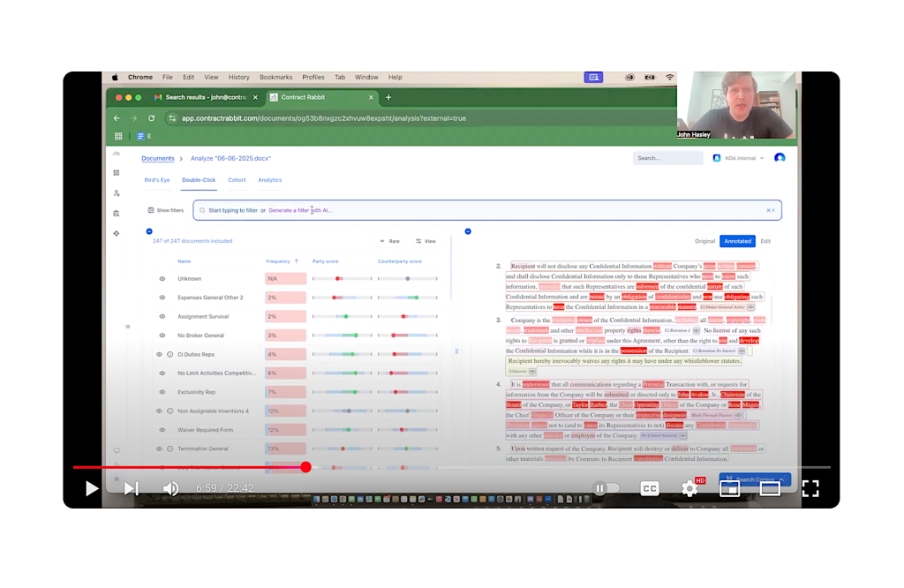Click info icon for Ci Duties Reps
Image resolution: width=904 pixels, height=588 pixels.
point(170,354)
